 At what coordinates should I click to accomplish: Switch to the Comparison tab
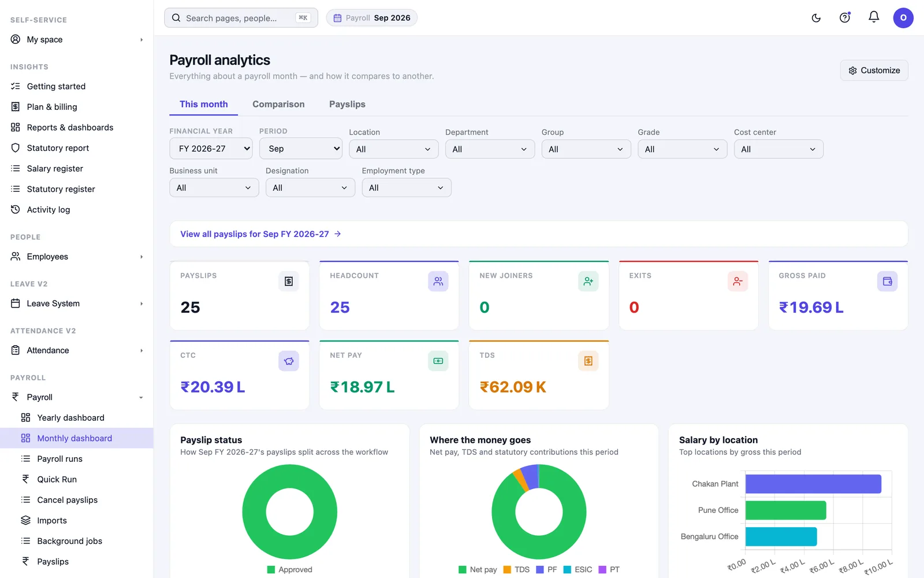point(278,104)
